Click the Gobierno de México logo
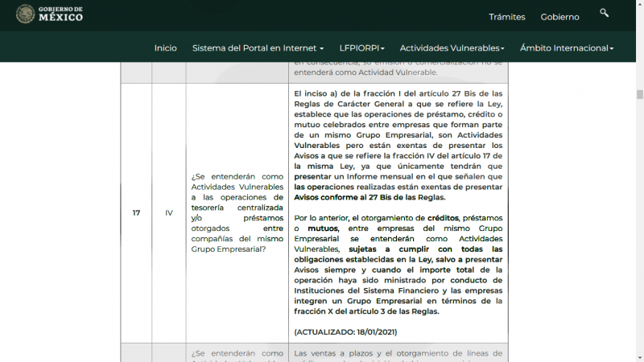The width and height of the screenshot is (644, 362). pyautogui.click(x=50, y=14)
